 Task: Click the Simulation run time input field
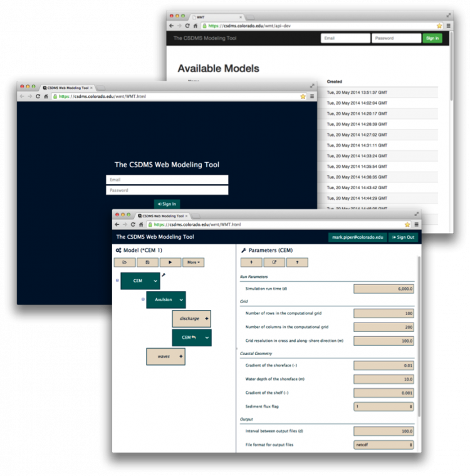(x=384, y=289)
